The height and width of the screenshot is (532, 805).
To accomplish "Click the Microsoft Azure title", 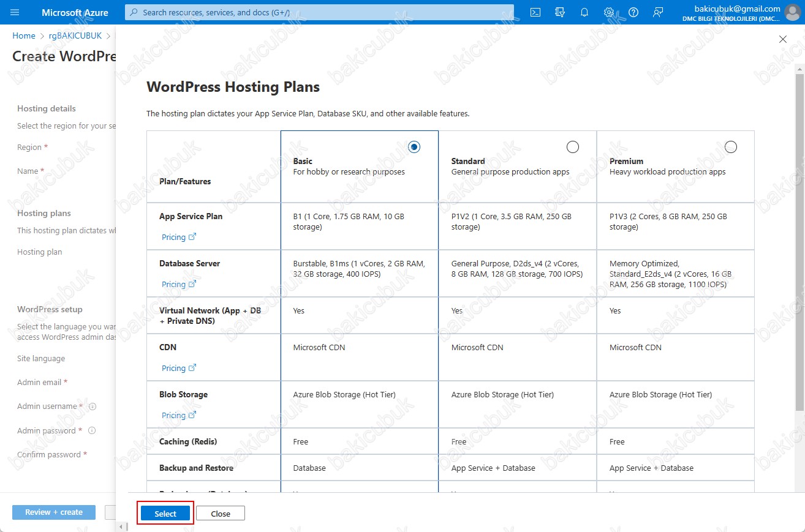I will pyautogui.click(x=75, y=12).
